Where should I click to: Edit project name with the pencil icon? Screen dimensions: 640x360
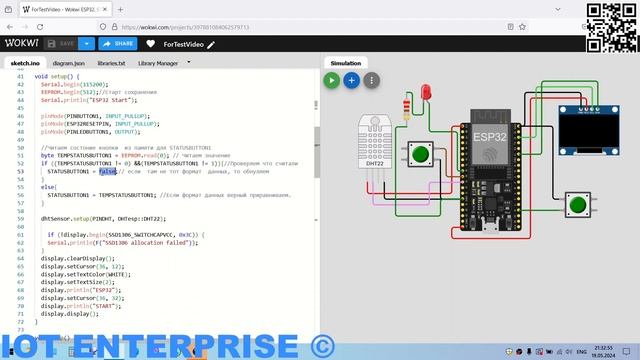211,45
